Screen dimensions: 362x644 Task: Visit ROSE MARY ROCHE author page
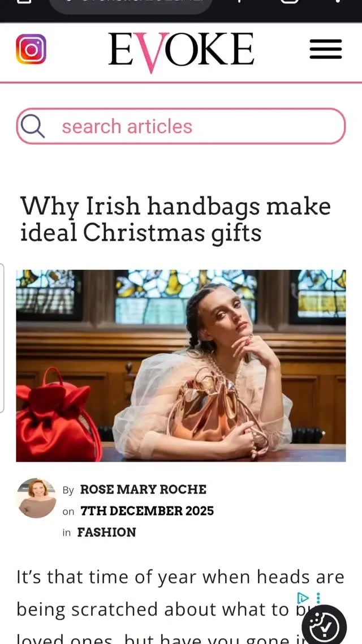pyautogui.click(x=143, y=490)
